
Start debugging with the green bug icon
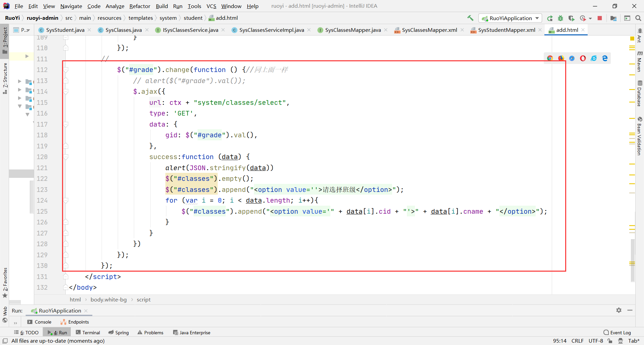[560, 18]
